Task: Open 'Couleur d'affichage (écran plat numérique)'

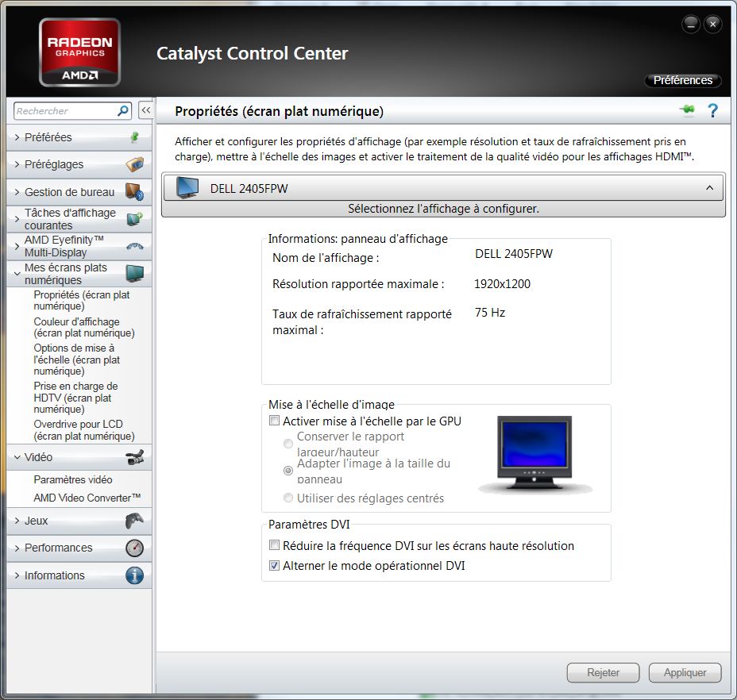Action: point(84,327)
